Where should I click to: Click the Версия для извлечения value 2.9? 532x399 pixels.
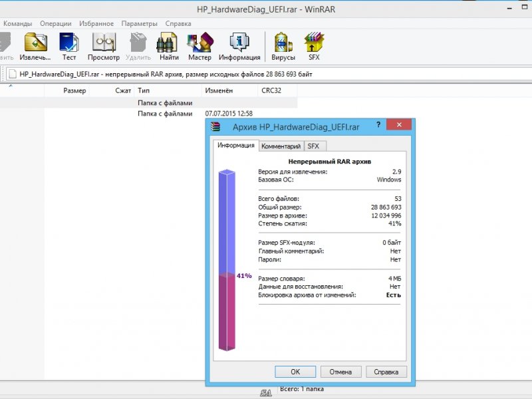(396, 172)
